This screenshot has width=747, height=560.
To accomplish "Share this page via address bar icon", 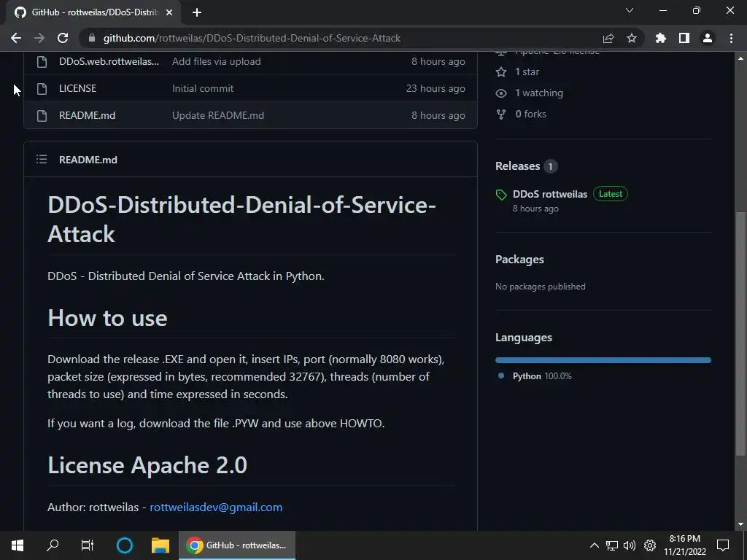I will (x=608, y=38).
